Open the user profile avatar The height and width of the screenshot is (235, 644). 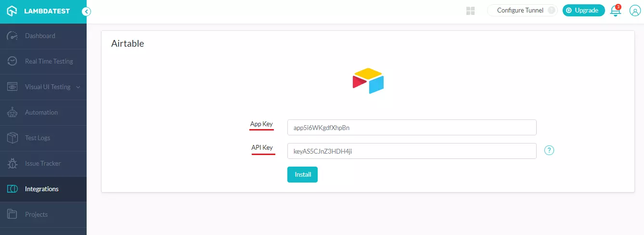(635, 11)
